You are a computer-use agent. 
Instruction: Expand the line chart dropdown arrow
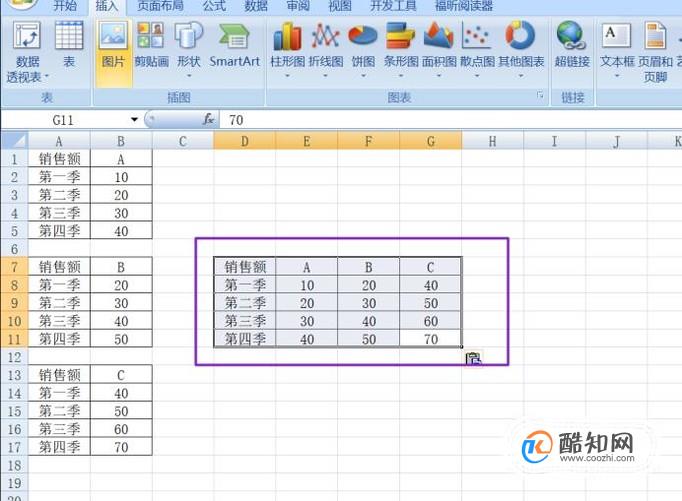(325, 76)
